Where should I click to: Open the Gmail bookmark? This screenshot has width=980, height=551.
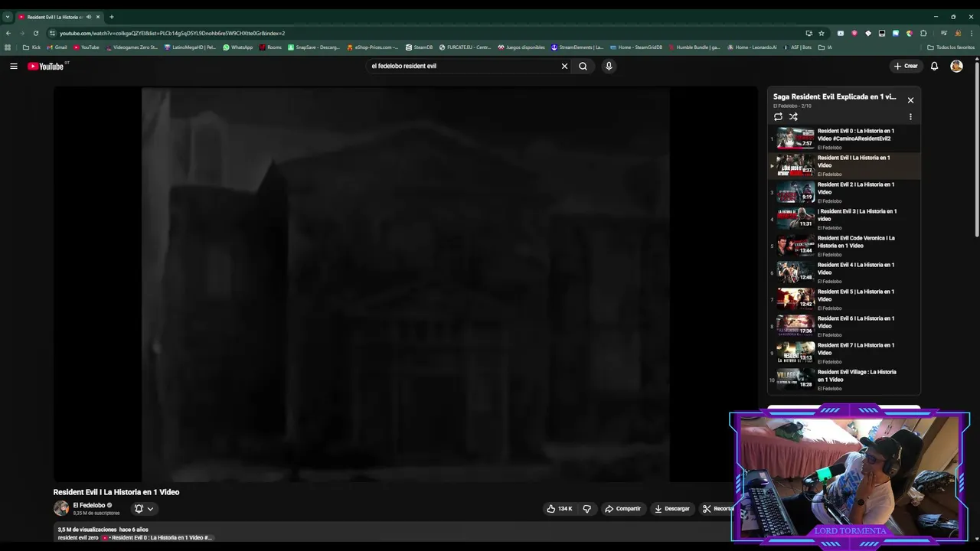[x=57, y=47]
